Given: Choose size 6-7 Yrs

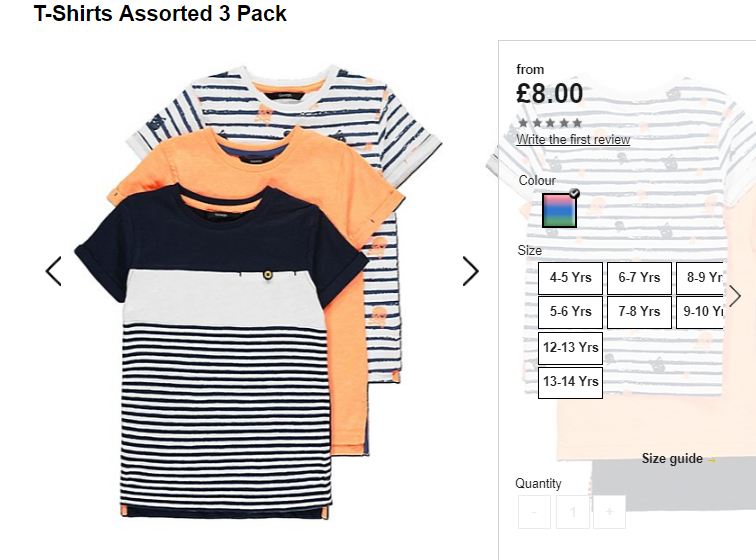Looking at the screenshot, I should (639, 278).
